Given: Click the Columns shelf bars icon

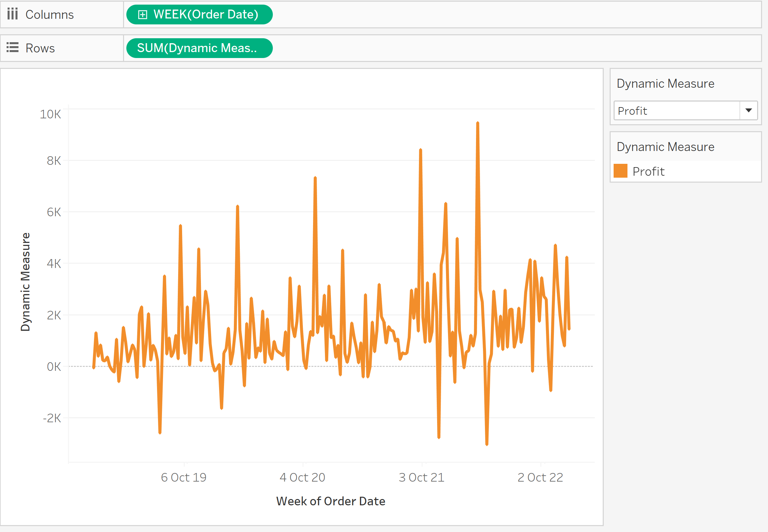Looking at the screenshot, I should 12,14.
